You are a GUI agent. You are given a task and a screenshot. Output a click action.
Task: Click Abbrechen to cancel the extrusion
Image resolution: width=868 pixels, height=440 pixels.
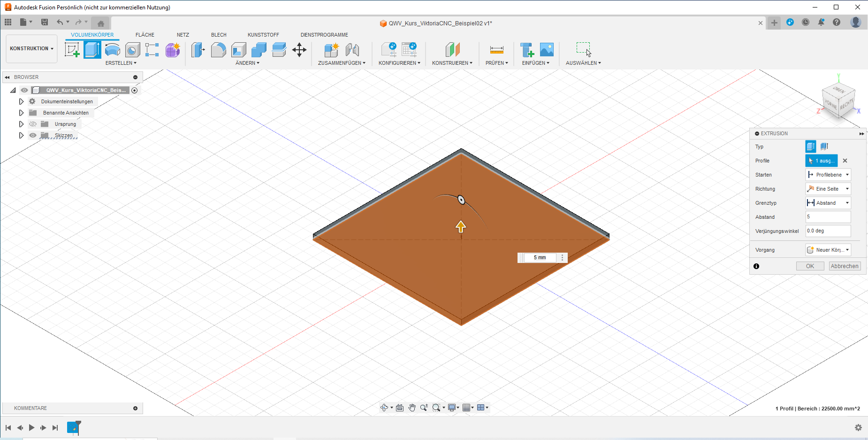[x=845, y=266]
